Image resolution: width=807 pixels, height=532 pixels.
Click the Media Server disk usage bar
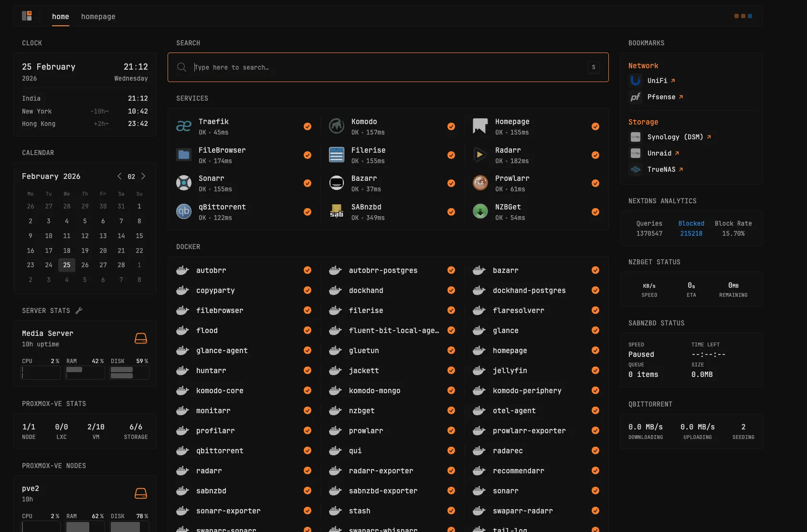(x=129, y=373)
